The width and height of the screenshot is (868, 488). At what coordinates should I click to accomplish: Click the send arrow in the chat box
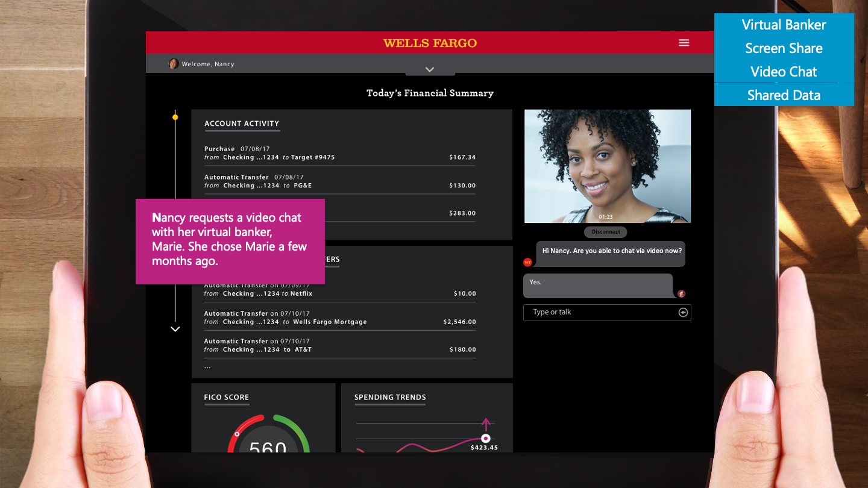(x=683, y=312)
